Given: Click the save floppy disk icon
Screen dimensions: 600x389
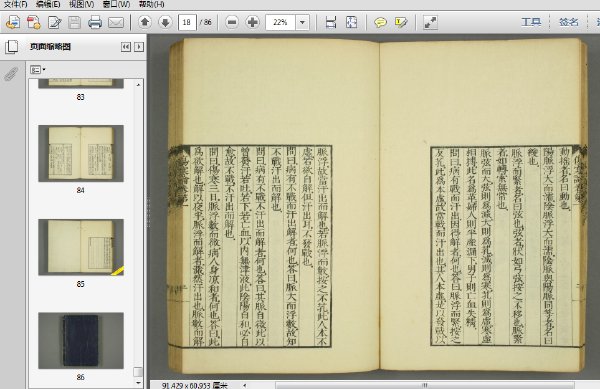Looking at the screenshot, I should [x=75, y=22].
